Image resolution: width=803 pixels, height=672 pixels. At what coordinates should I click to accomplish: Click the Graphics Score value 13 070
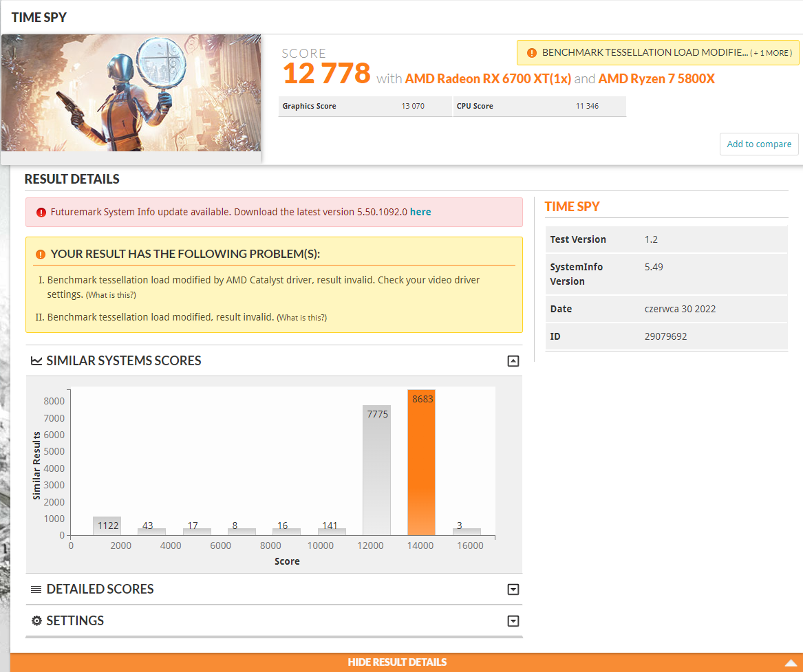coord(413,106)
